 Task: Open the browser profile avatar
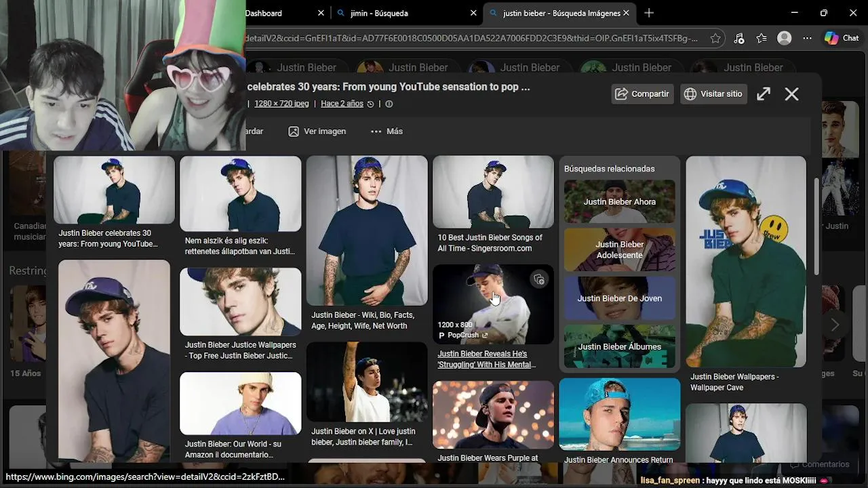(785, 39)
